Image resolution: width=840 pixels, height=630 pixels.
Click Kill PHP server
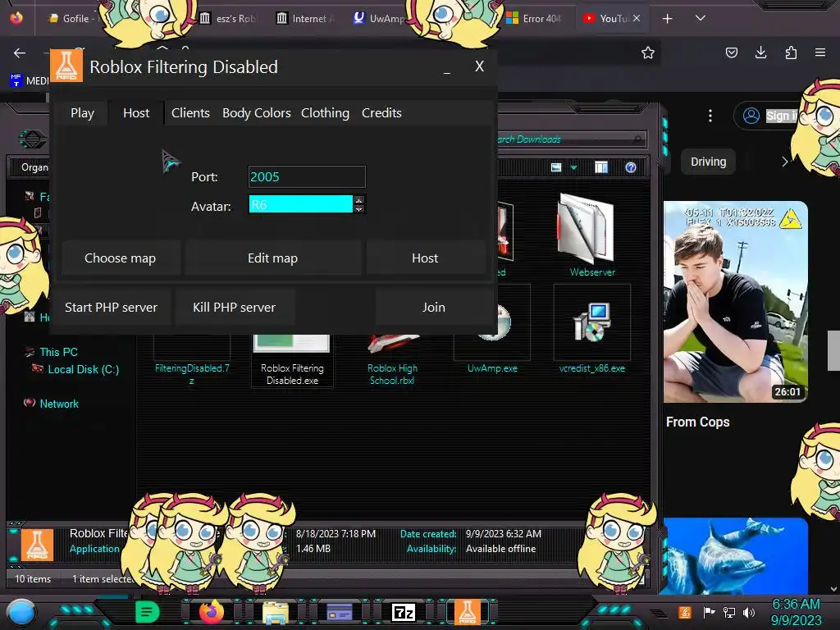coord(234,308)
